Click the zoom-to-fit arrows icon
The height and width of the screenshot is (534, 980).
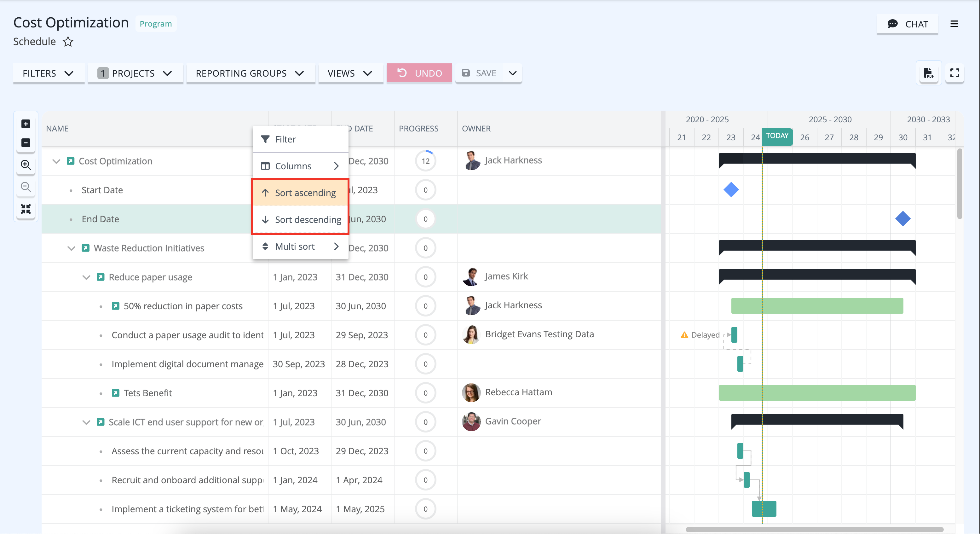26,209
